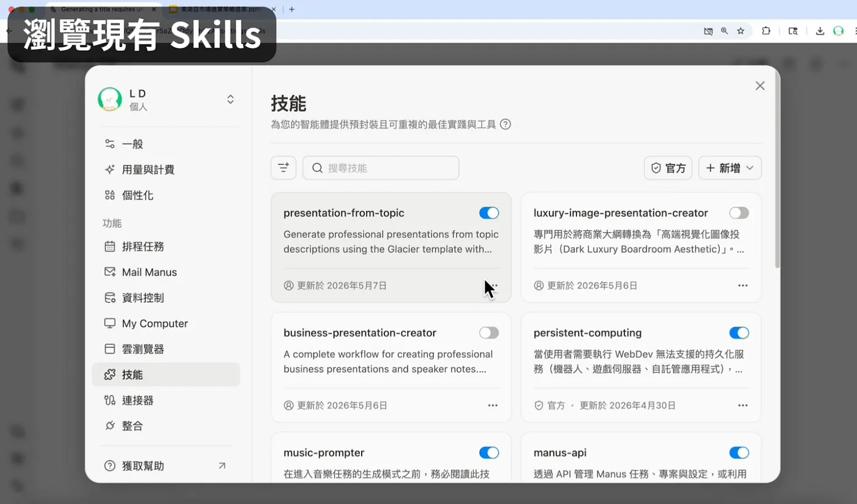Click browser profile avatar in toolbar
The height and width of the screenshot is (504, 857).
(x=838, y=31)
